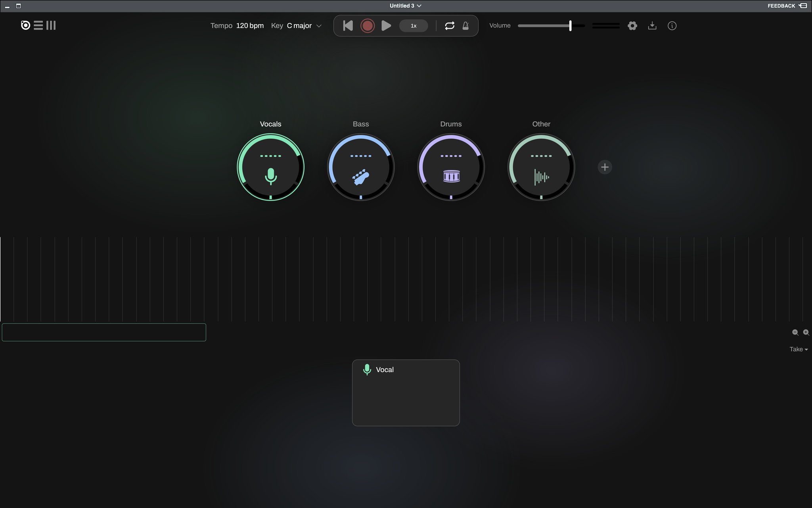The image size is (812, 508).
Task: Select the Bass guitar stem dial
Action: (x=361, y=167)
